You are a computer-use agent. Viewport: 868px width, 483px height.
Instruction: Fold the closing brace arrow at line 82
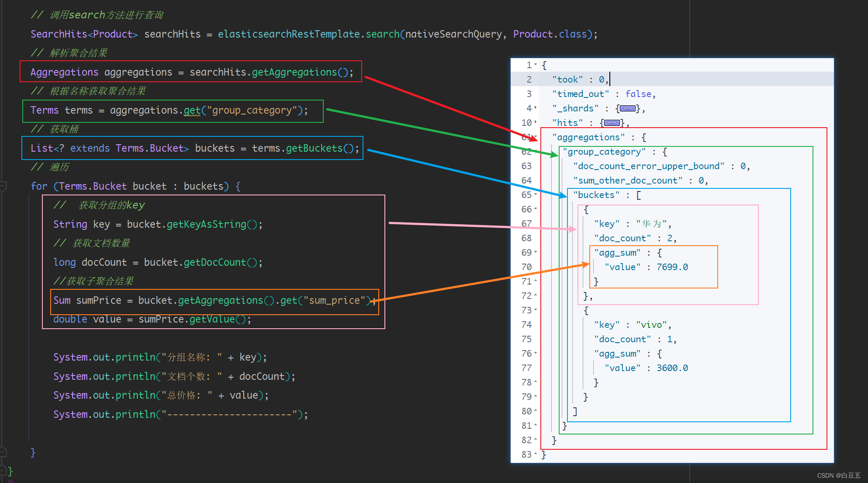click(x=536, y=439)
